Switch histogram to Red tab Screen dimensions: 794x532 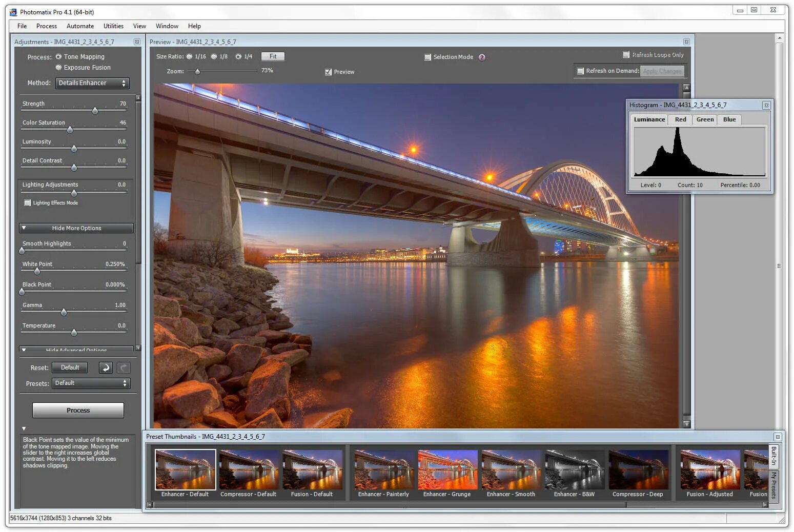coord(680,119)
